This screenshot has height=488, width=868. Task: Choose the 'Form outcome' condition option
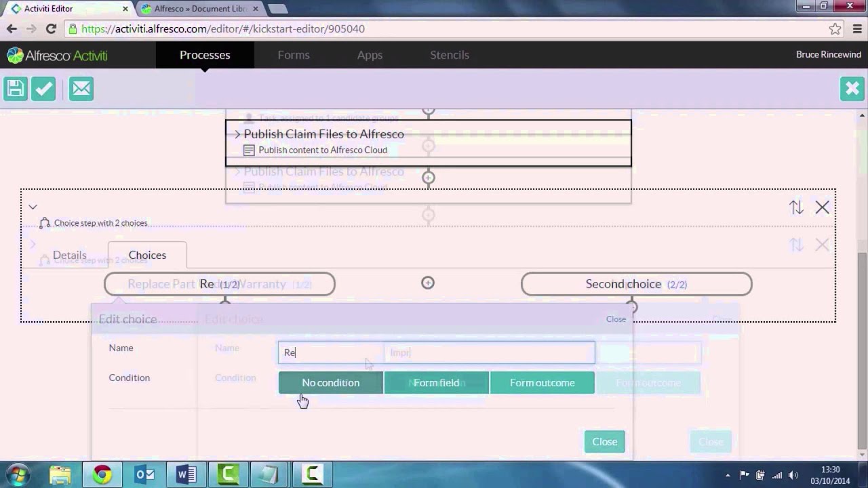(x=542, y=383)
